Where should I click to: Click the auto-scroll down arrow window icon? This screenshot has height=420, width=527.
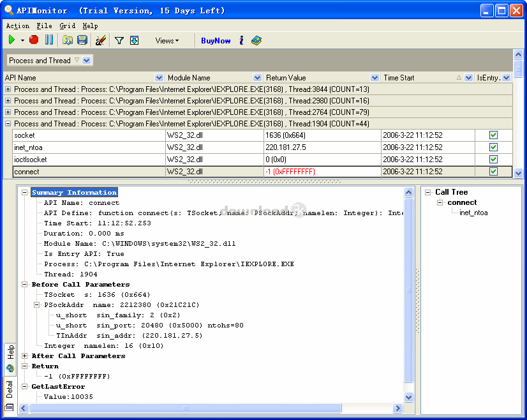(x=135, y=40)
